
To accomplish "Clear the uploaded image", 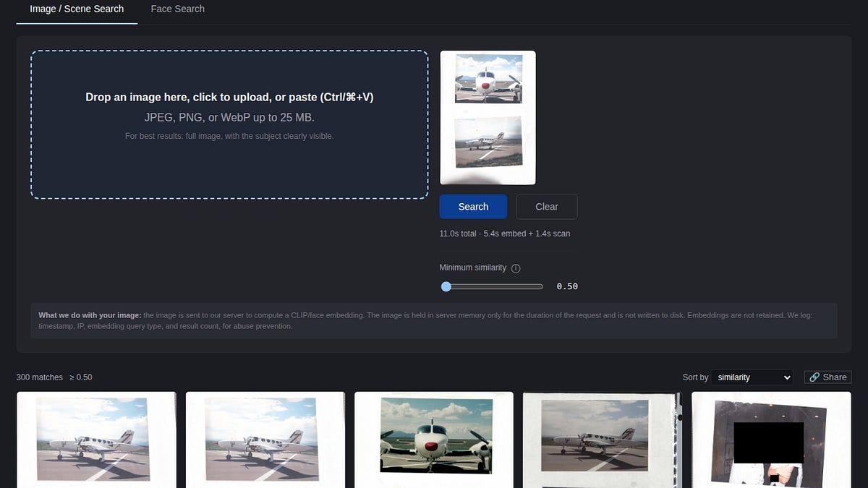I will 547,207.
